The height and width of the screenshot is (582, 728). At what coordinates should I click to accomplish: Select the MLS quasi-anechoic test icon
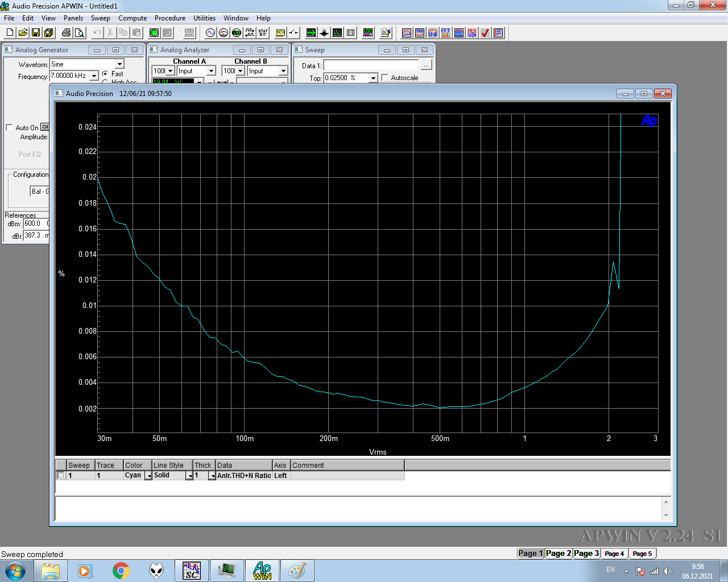coord(471,32)
